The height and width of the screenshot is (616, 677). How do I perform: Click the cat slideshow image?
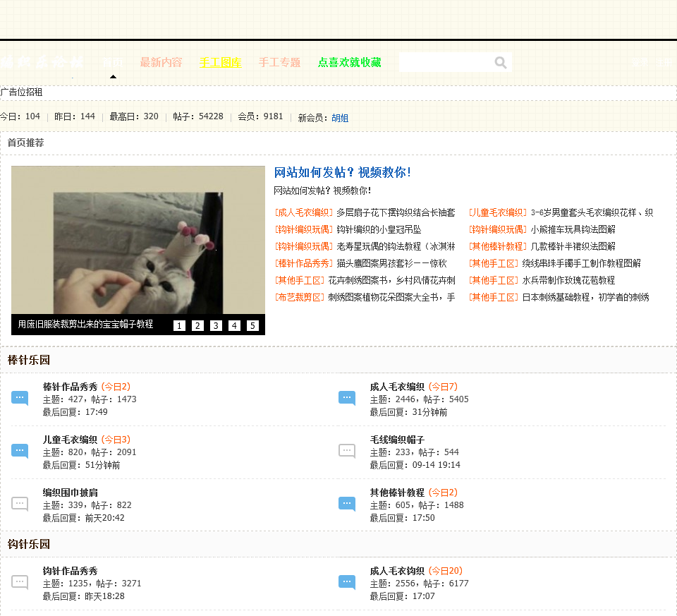click(138, 240)
